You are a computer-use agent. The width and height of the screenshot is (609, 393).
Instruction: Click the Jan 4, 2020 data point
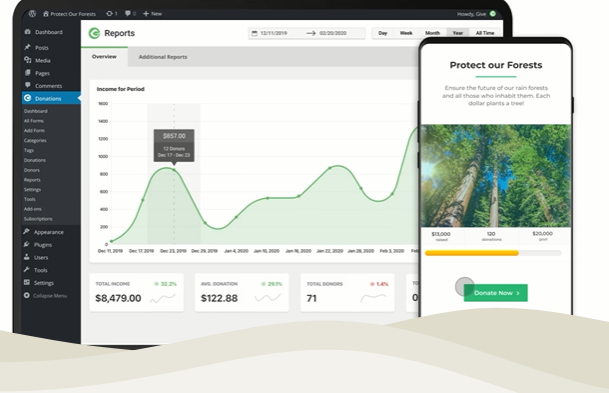tap(237, 217)
